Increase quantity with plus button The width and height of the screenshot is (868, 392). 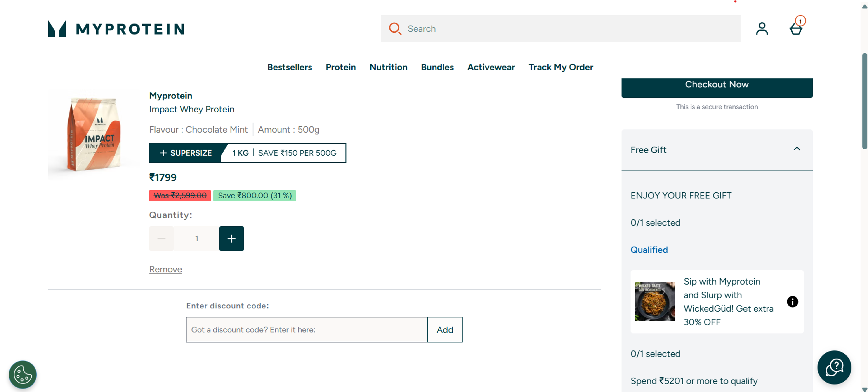tap(231, 239)
